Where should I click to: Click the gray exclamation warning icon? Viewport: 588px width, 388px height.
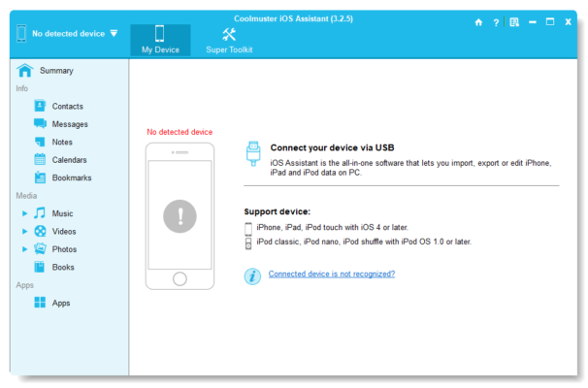[x=180, y=216]
